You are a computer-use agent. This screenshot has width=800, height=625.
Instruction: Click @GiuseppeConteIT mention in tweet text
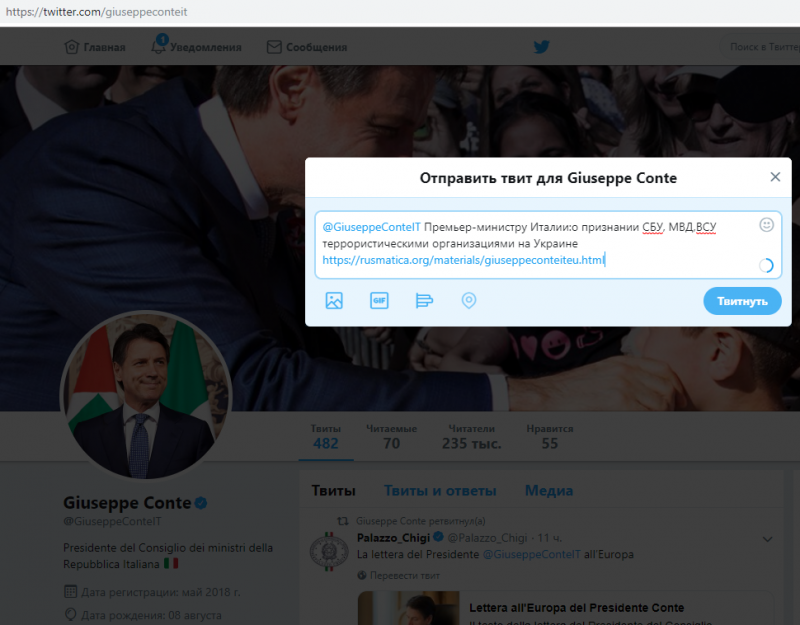click(x=371, y=227)
